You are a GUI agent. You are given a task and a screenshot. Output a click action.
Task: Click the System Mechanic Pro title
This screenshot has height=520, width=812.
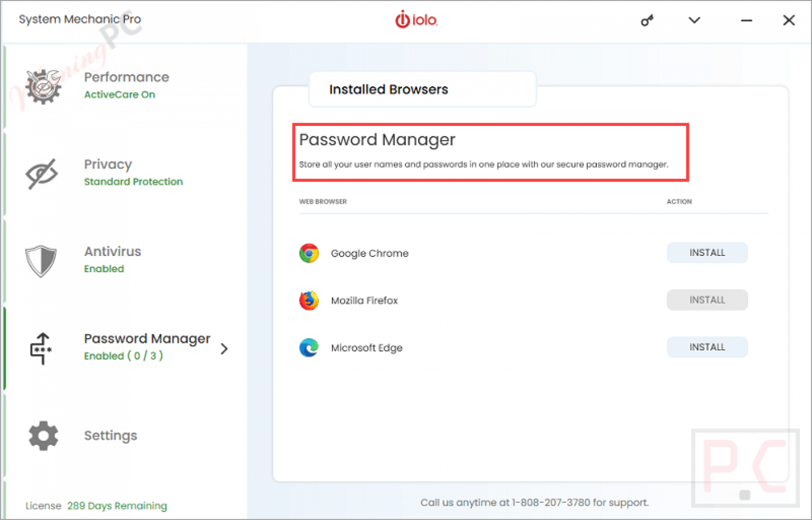coord(80,19)
